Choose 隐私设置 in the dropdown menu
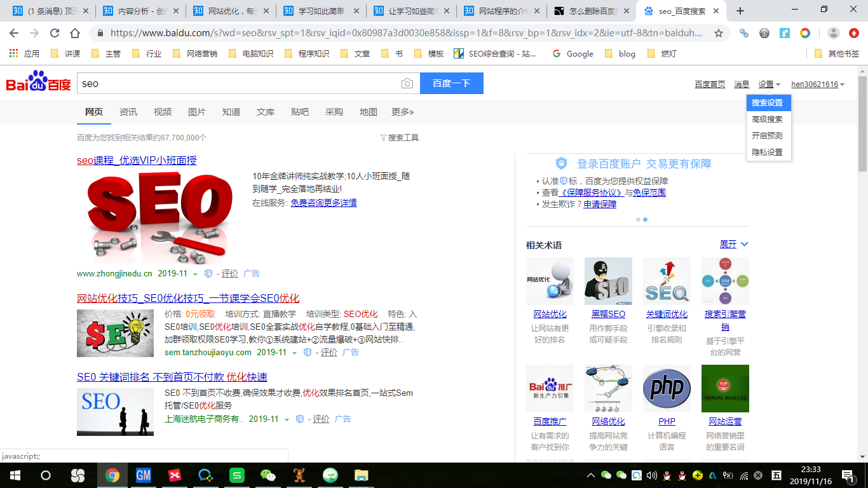 (x=767, y=152)
